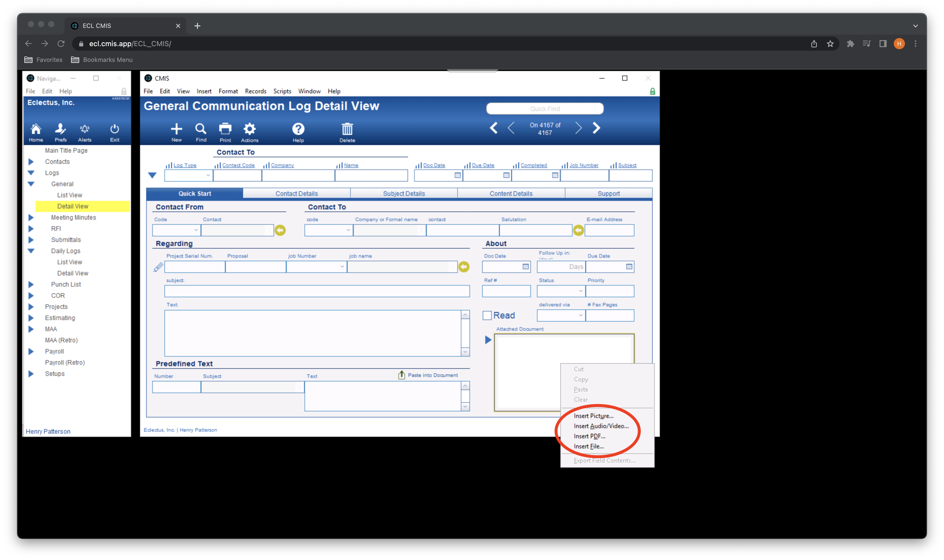Screen dimensions: 944x560
Task: Click the Print toolbar icon
Action: 225,129
